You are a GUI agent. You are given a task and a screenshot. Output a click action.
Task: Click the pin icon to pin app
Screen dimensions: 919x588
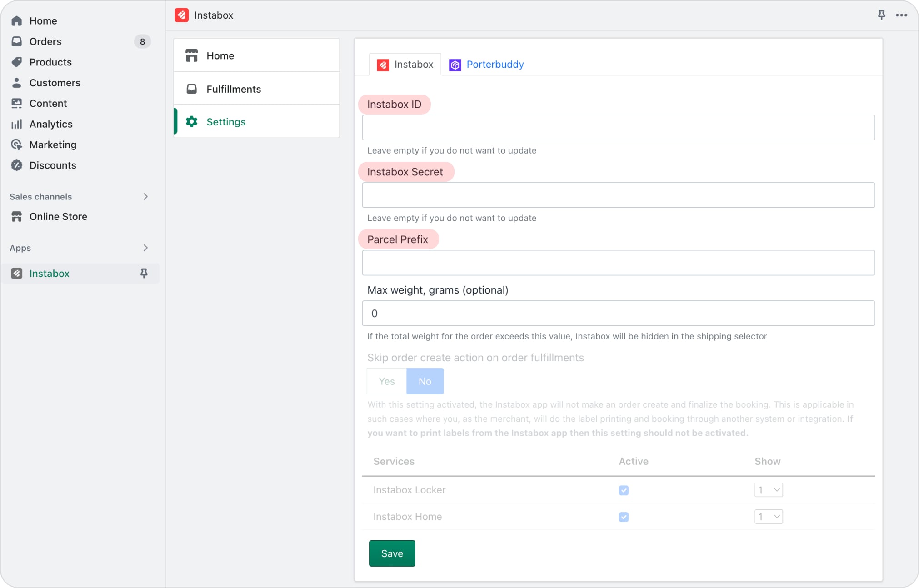click(881, 14)
